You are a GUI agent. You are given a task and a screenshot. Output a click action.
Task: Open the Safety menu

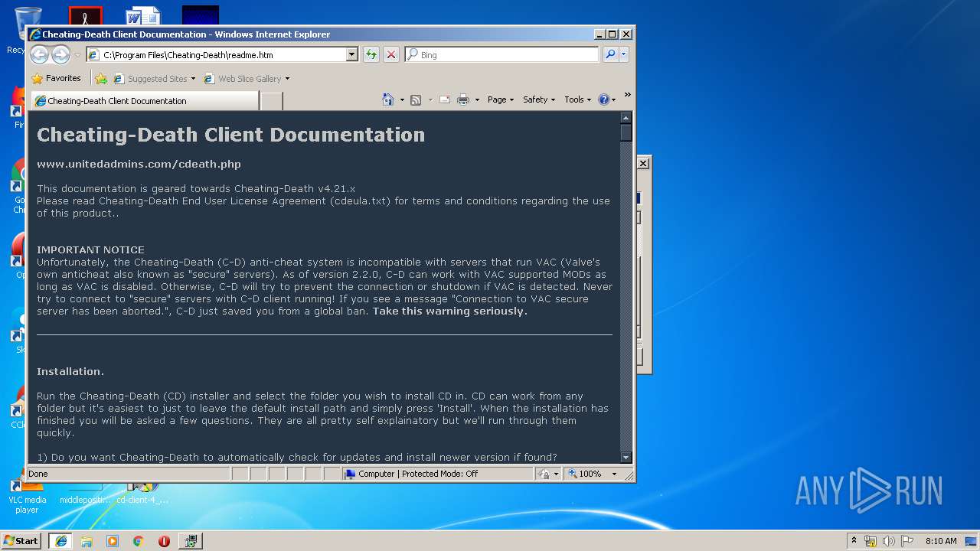pyautogui.click(x=539, y=99)
